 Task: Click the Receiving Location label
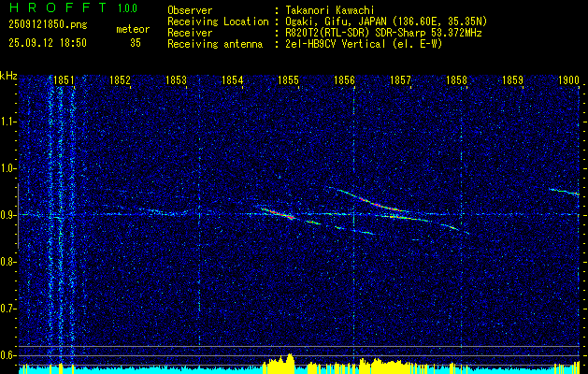(x=218, y=22)
